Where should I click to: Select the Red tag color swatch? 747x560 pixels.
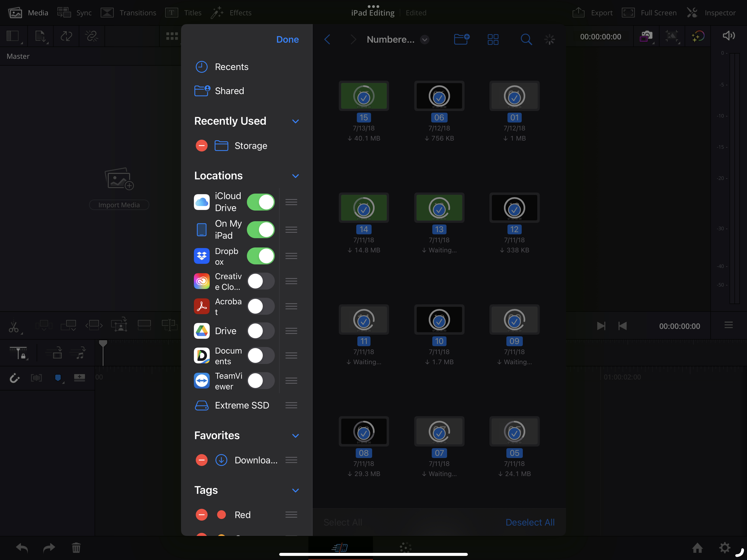point(221,515)
